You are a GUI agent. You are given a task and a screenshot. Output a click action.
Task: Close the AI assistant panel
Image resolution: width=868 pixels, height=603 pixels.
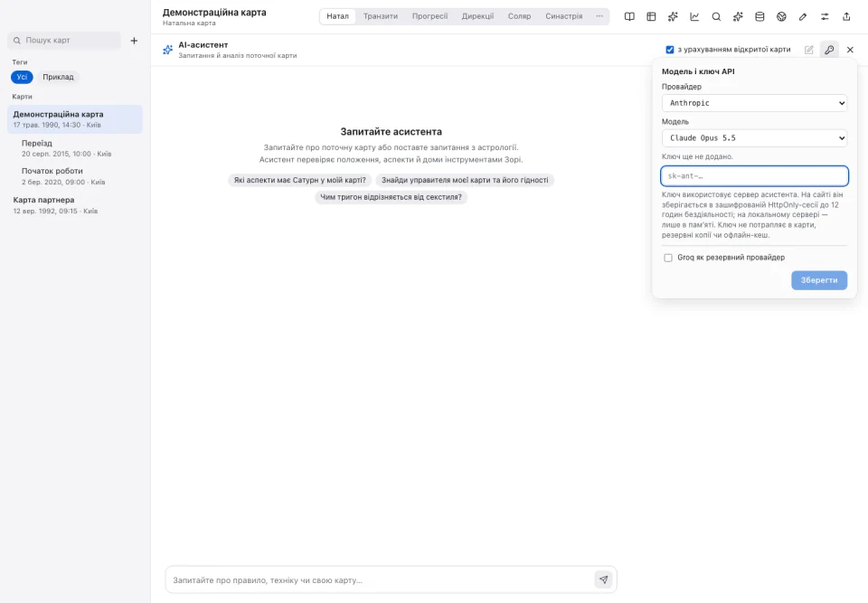point(850,50)
